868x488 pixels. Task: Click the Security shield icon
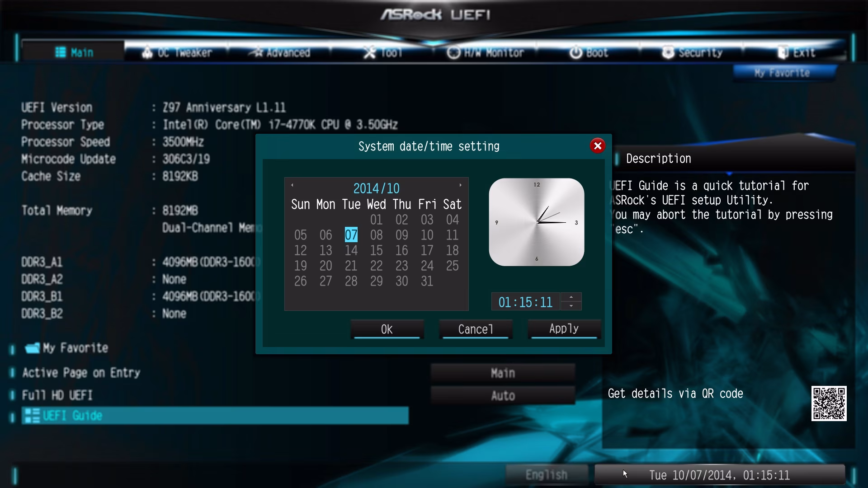[x=668, y=52]
